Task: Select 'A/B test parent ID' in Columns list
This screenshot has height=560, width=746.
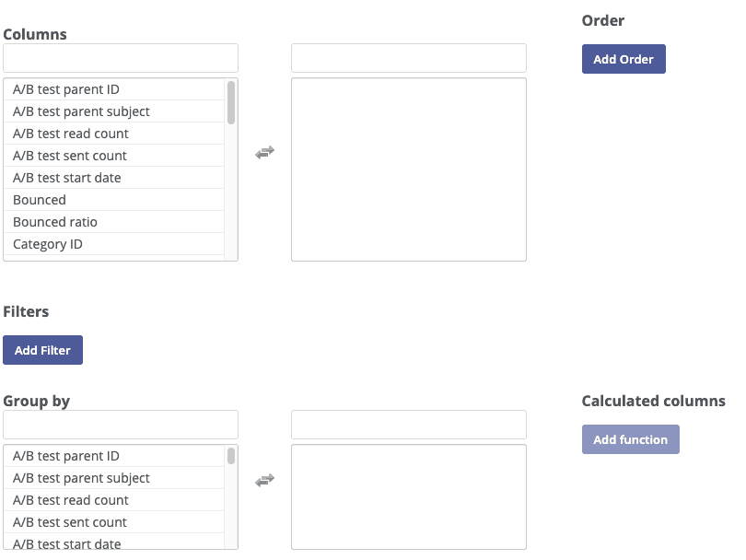Action: click(113, 89)
